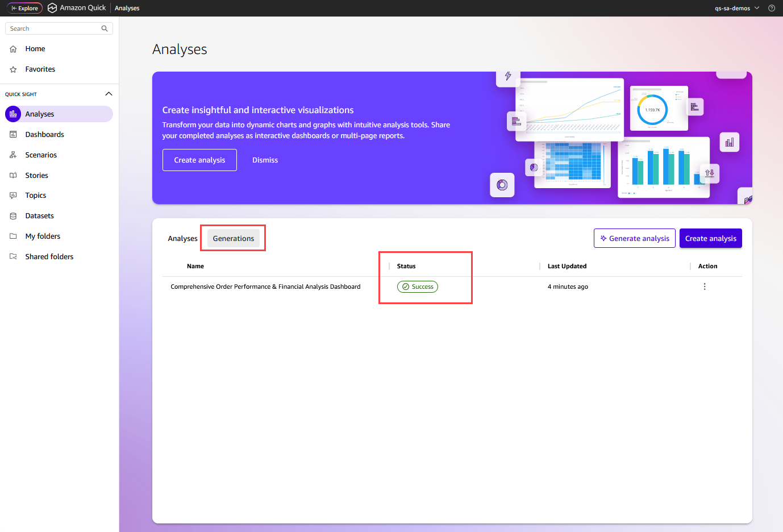
Task: Open the Stories section
Action: point(37,175)
